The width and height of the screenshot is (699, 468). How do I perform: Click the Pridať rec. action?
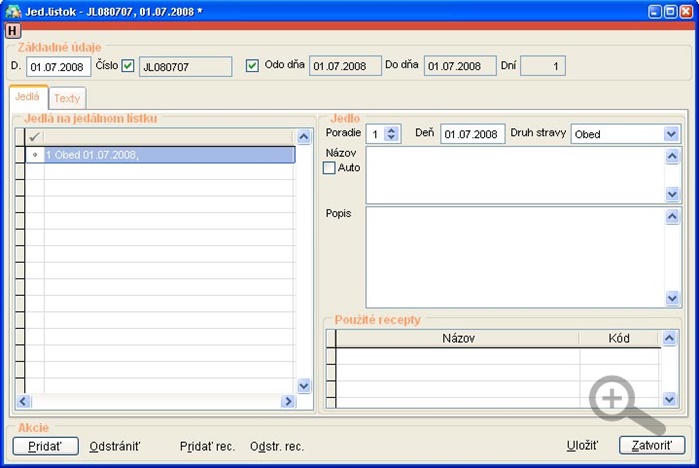pos(207,446)
